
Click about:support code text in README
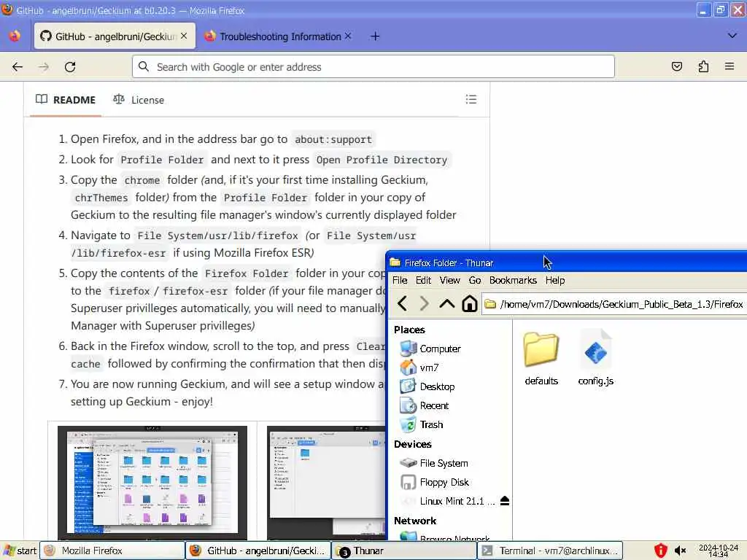click(x=333, y=139)
